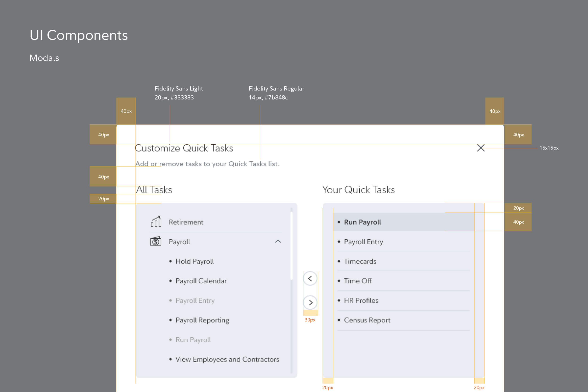This screenshot has width=588, height=392.
Task: Click the greyed-out Payroll Entry in All Tasks
Action: coord(195,301)
